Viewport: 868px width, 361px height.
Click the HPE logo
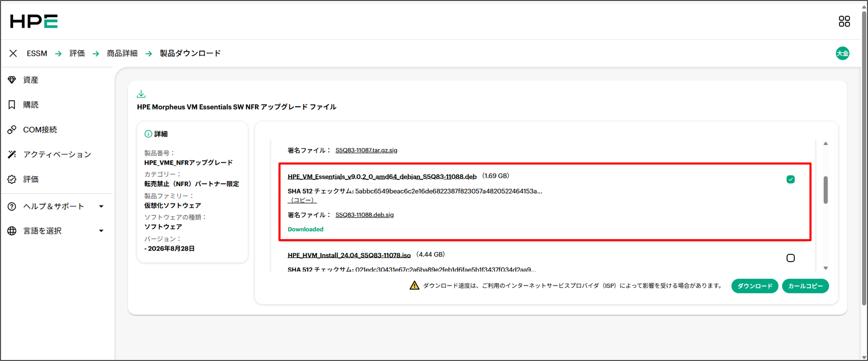34,21
